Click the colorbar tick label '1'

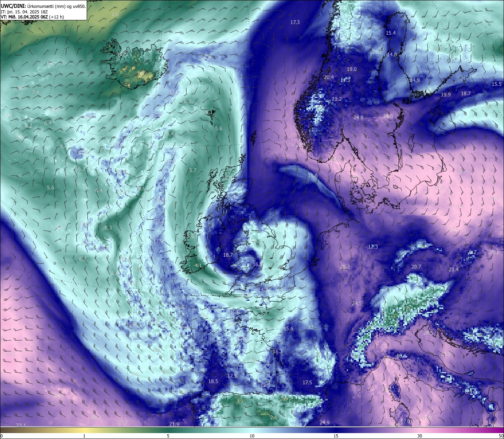pos(84,436)
